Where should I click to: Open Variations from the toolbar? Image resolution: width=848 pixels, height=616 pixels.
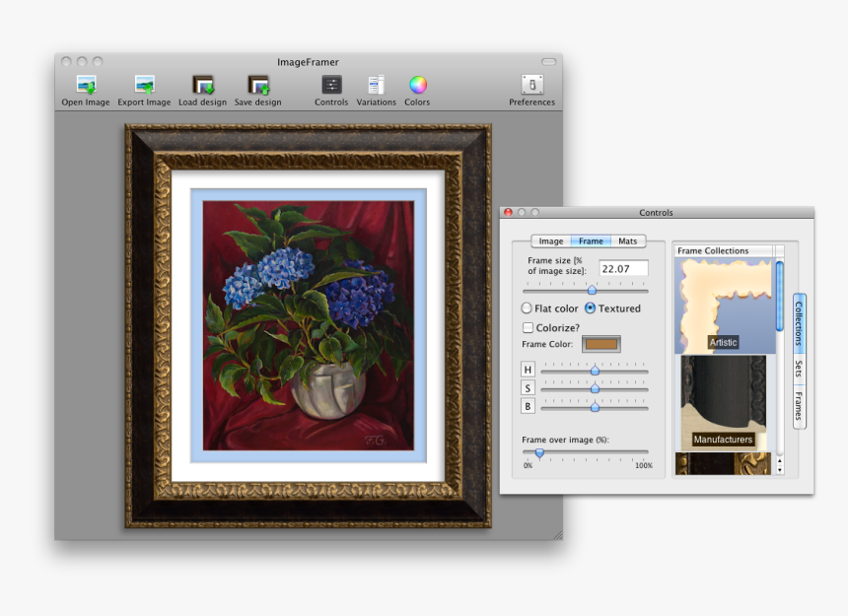376,91
